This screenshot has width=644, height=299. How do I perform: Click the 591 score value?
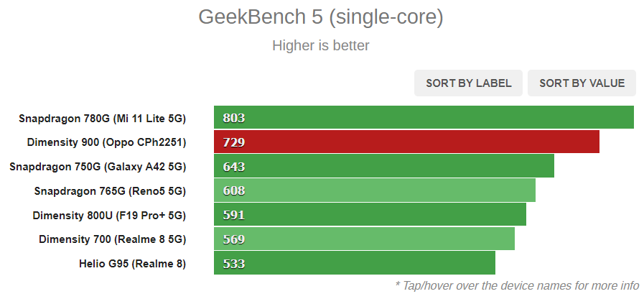pos(234,215)
